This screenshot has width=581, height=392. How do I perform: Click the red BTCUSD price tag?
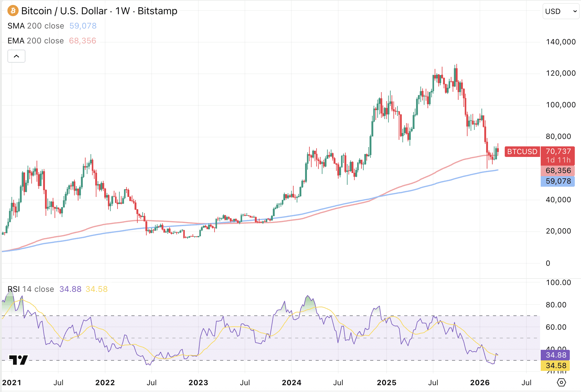[522, 152]
